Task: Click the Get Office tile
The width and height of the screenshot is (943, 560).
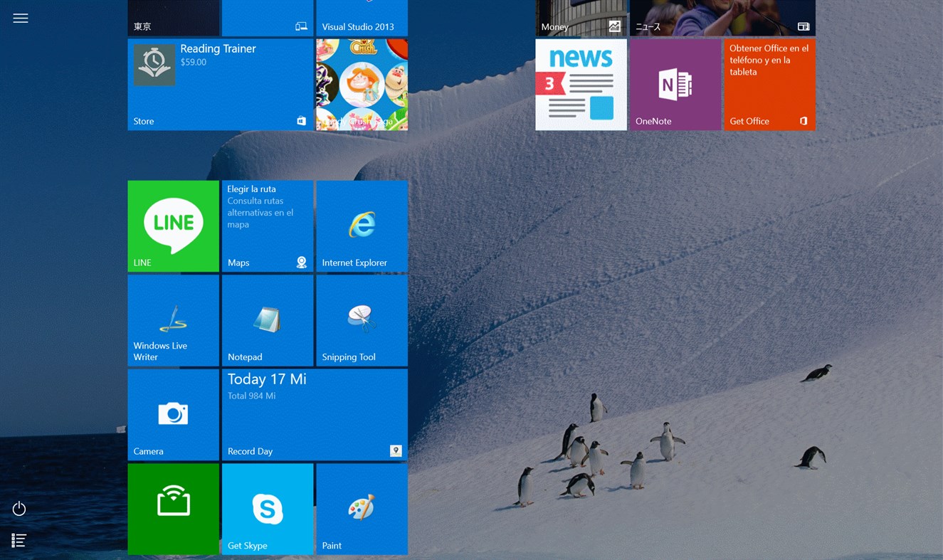Action: pos(769,84)
